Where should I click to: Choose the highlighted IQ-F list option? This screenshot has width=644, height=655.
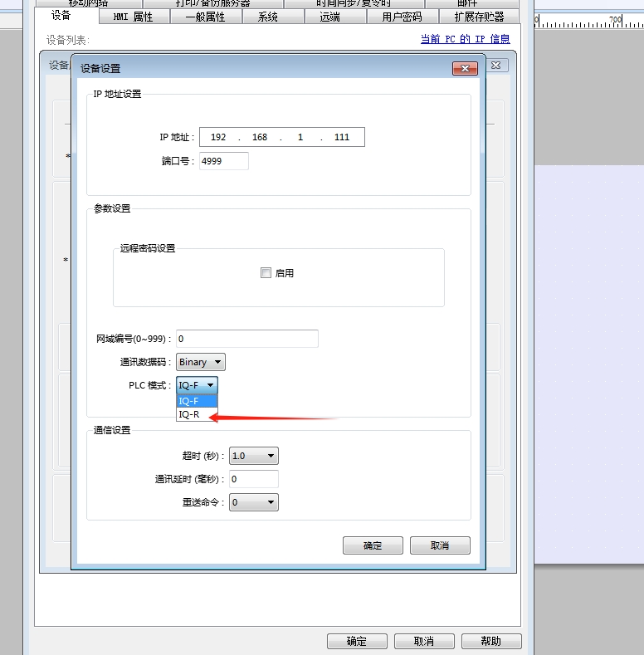[189, 401]
